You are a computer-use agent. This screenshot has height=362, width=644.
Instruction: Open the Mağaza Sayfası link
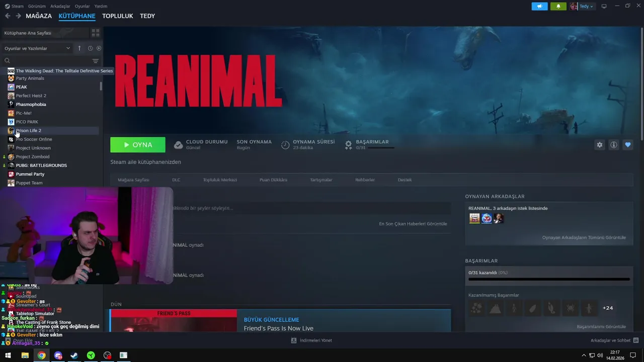pos(133,180)
